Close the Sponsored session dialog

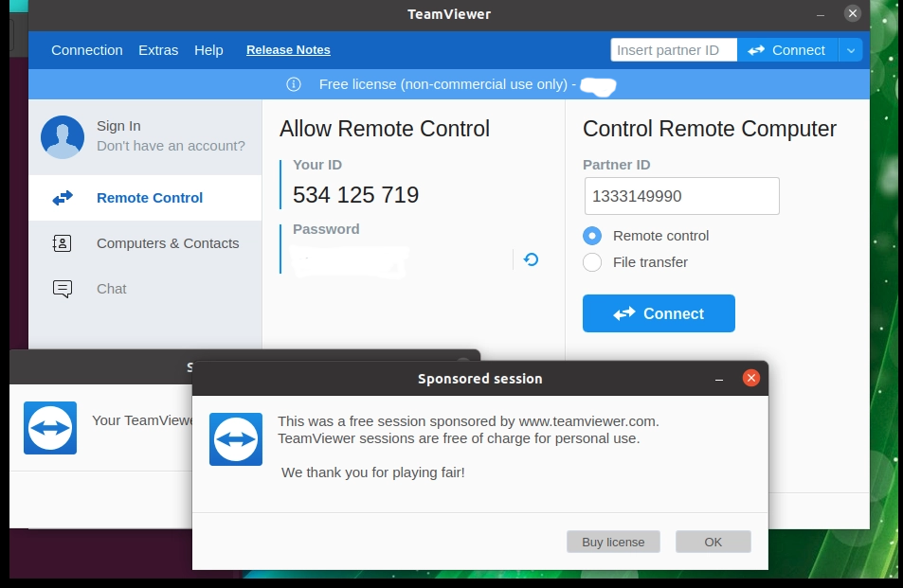751,378
